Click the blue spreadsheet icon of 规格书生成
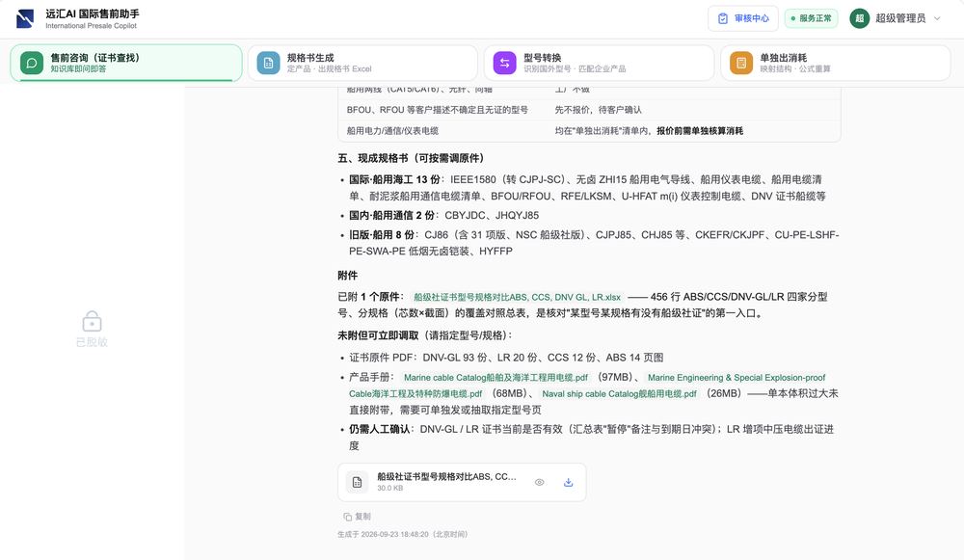 pyautogui.click(x=268, y=63)
